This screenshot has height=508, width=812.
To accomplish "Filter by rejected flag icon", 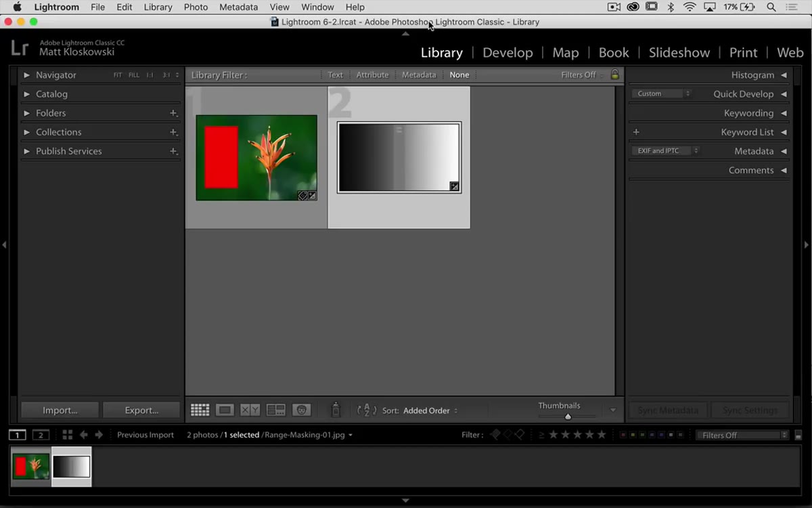I will pos(519,435).
